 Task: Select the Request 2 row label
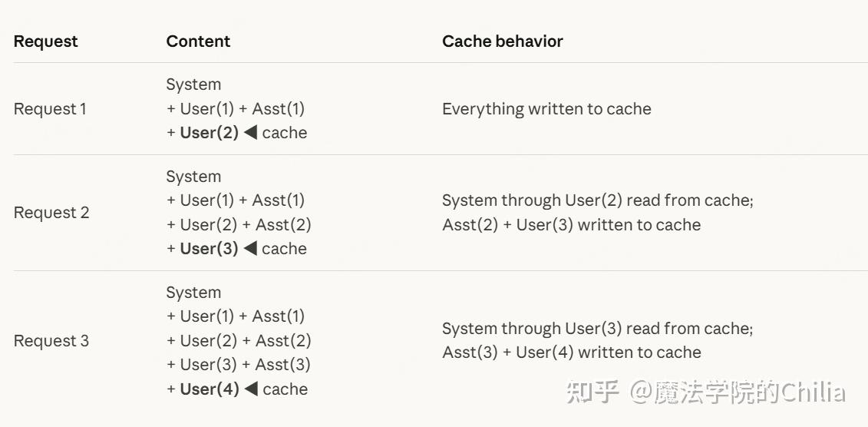[x=51, y=213]
